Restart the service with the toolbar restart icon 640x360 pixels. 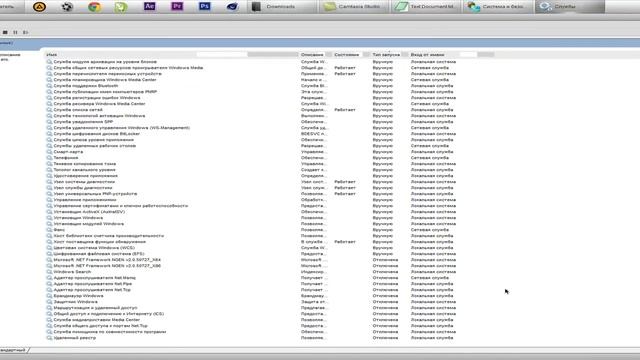pos(25,32)
